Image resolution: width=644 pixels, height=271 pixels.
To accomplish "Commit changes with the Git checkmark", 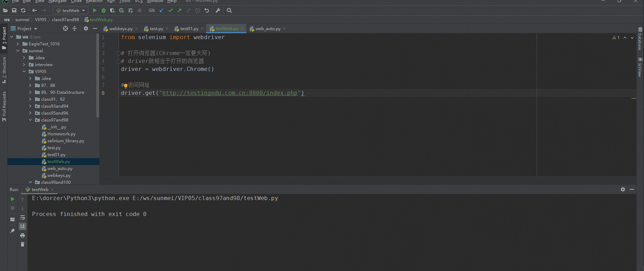I will tap(170, 10).
